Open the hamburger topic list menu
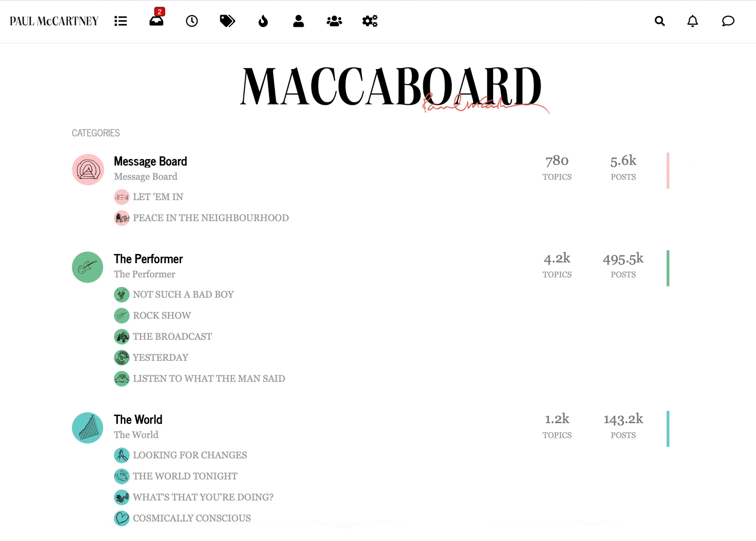 (120, 21)
